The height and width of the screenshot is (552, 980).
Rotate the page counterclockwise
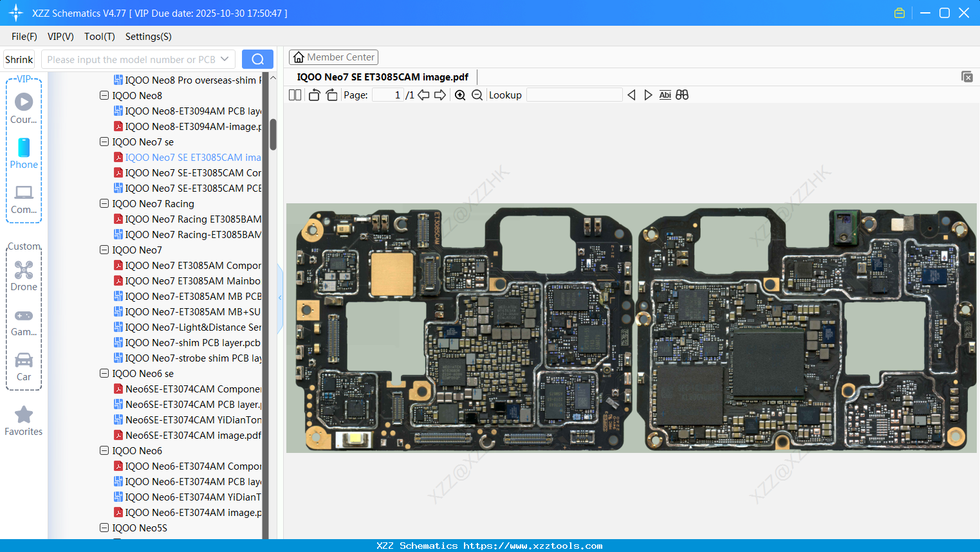[x=314, y=95]
